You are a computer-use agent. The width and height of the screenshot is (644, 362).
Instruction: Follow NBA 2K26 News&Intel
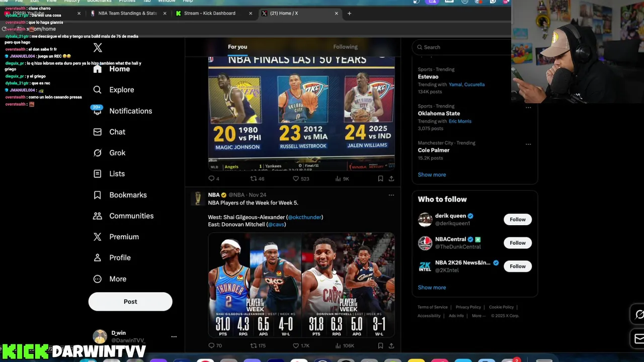(517, 266)
